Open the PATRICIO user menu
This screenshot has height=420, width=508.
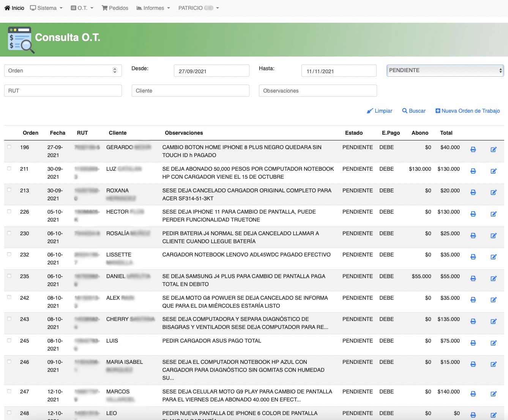point(199,8)
